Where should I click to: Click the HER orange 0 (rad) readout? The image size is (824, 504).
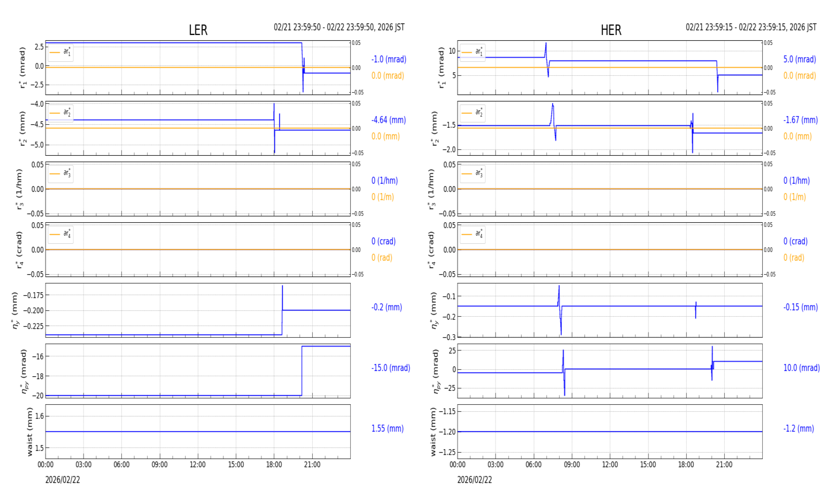coord(794,258)
